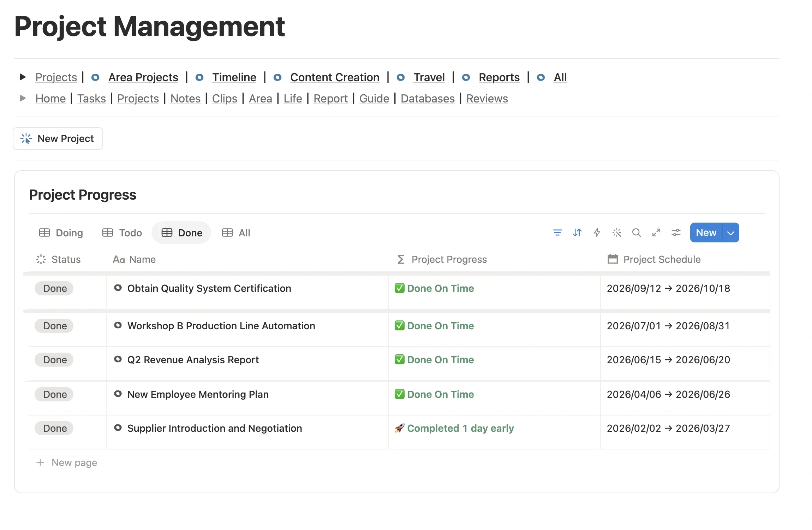
Task: Open view settings sliders icon
Action: pyautogui.click(x=676, y=232)
